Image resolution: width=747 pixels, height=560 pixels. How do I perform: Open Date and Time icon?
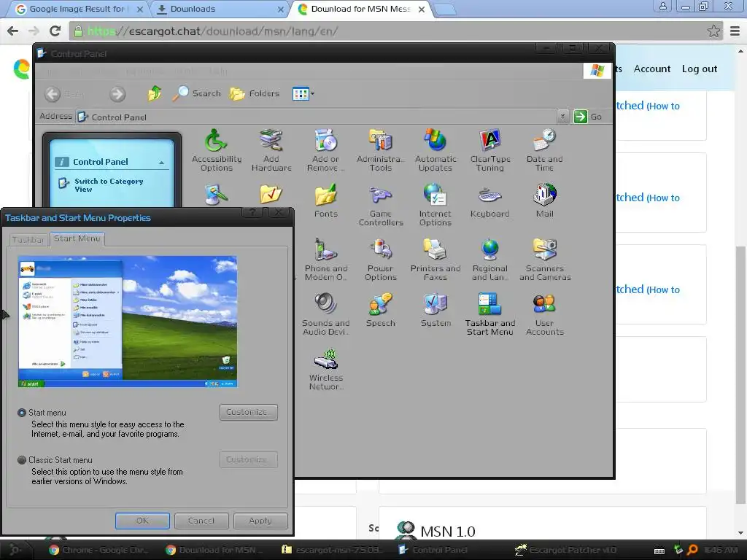click(544, 150)
